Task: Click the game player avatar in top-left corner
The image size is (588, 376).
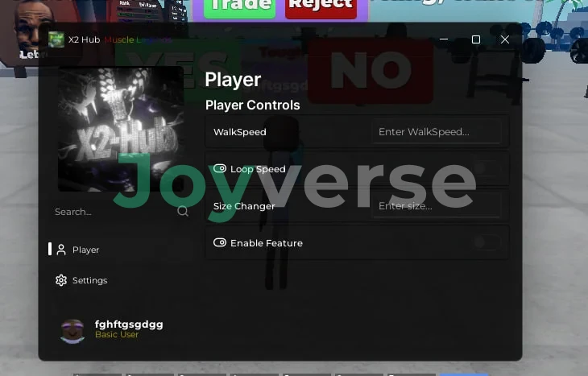Action: click(32, 26)
